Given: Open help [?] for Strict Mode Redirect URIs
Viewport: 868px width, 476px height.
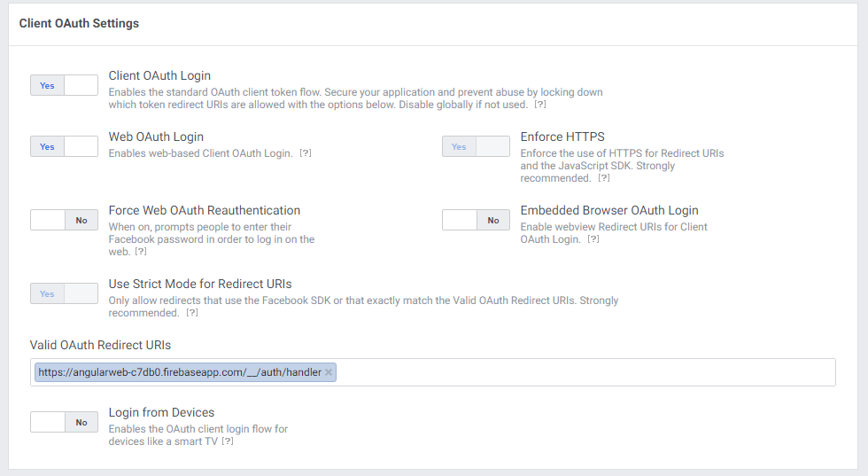Looking at the screenshot, I should [192, 313].
